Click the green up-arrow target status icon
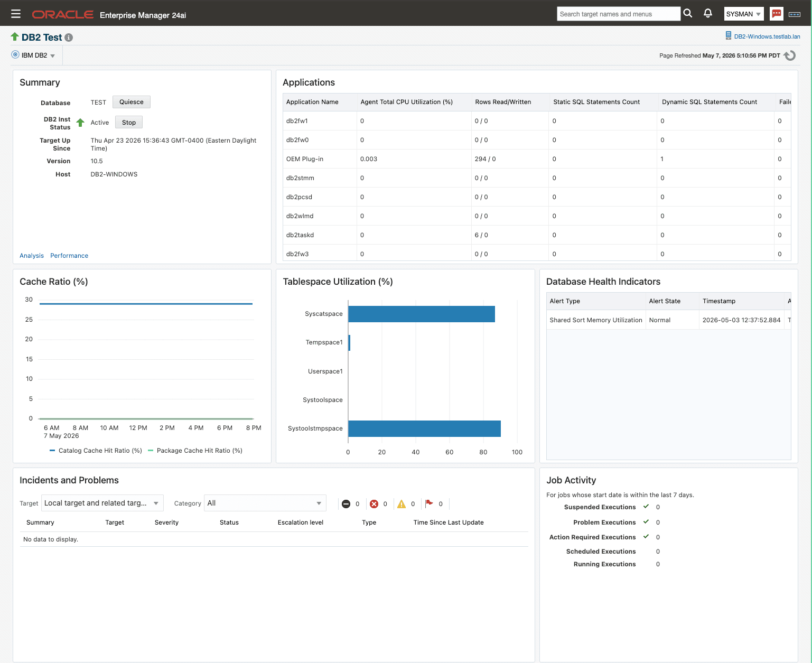The image size is (812, 663). 15,36
